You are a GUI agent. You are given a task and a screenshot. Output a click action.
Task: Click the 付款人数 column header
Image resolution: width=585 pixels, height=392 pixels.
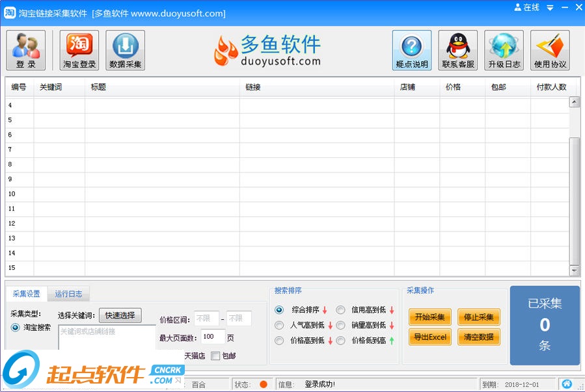pyautogui.click(x=553, y=87)
